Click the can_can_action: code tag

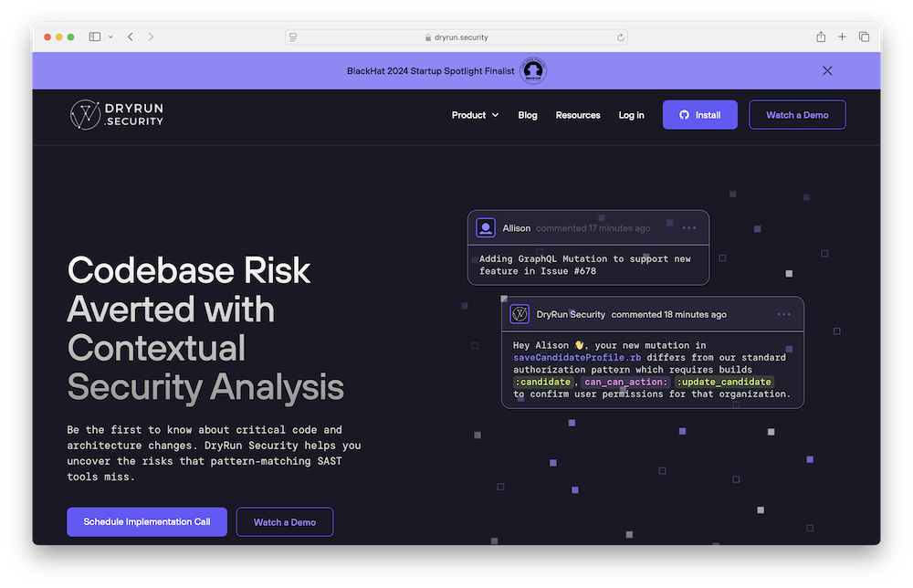[x=626, y=382]
